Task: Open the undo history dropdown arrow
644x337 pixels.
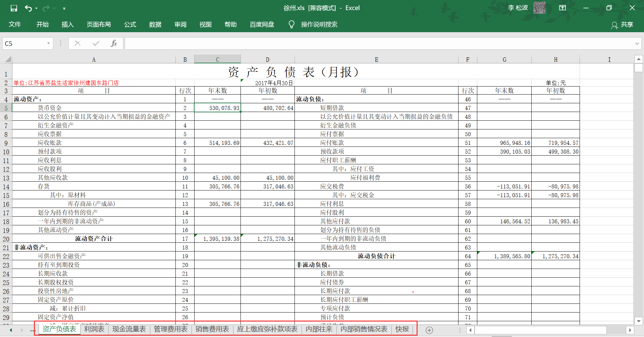Action: [x=36, y=8]
